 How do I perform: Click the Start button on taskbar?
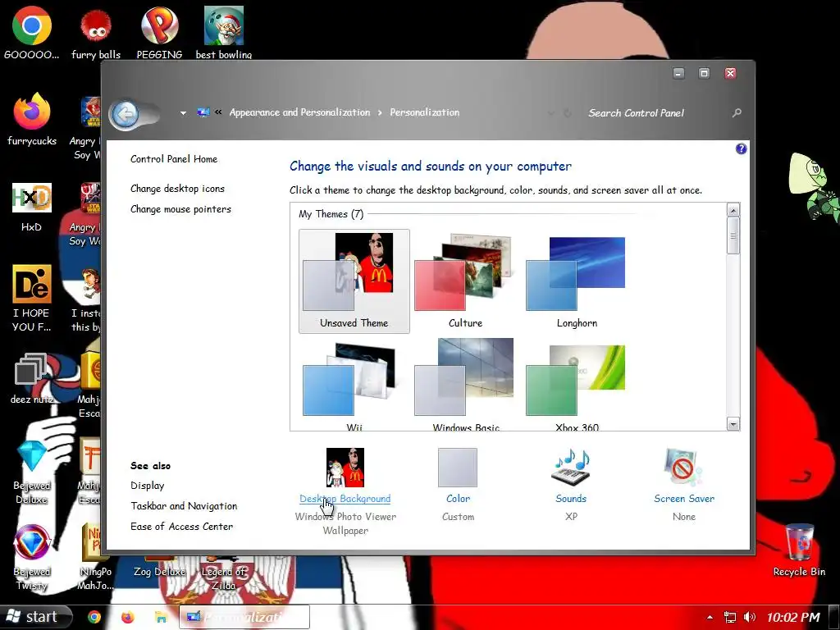[35, 617]
